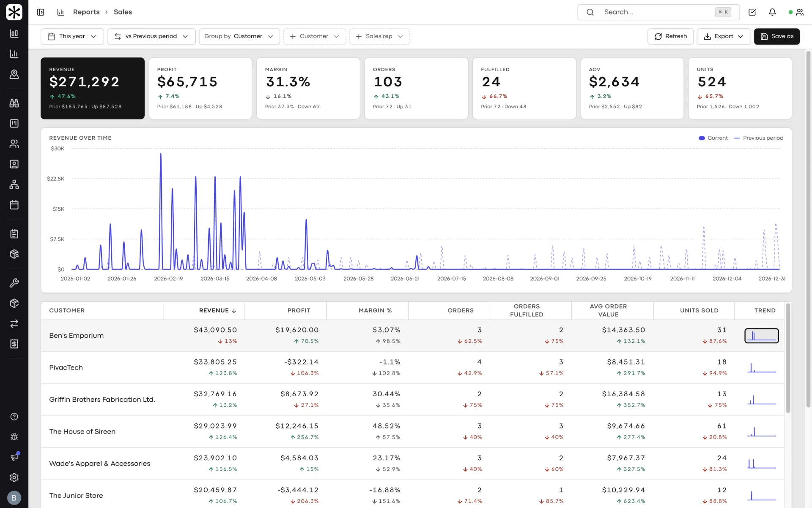Viewport: 812px width, 508px height.
Task: Open the org chart hierarchy sidebar icon
Action: click(x=14, y=184)
